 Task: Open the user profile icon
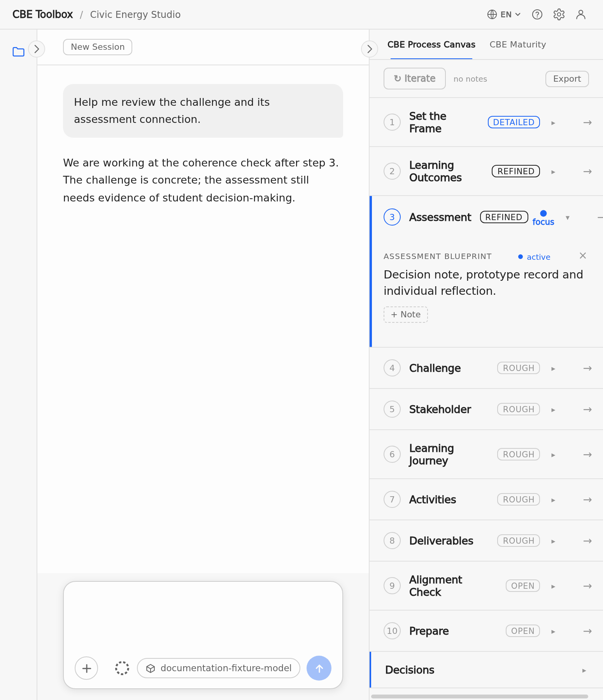tap(580, 14)
